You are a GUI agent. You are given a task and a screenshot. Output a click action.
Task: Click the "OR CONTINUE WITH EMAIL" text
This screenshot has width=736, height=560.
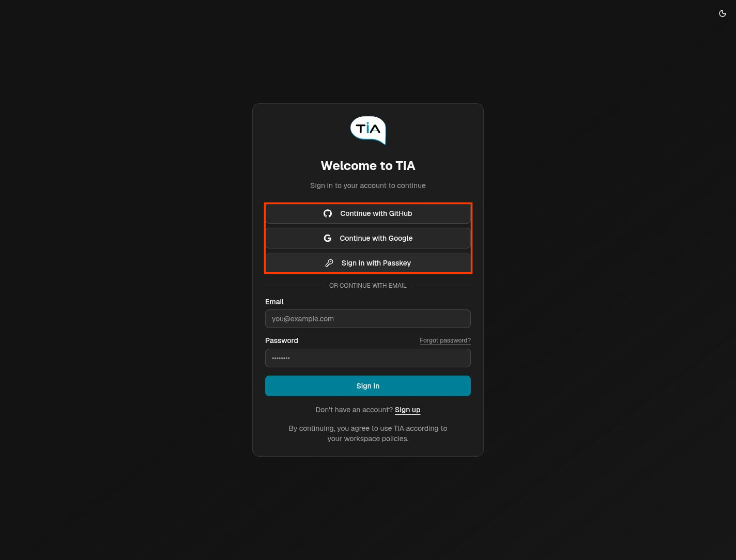pyautogui.click(x=368, y=286)
